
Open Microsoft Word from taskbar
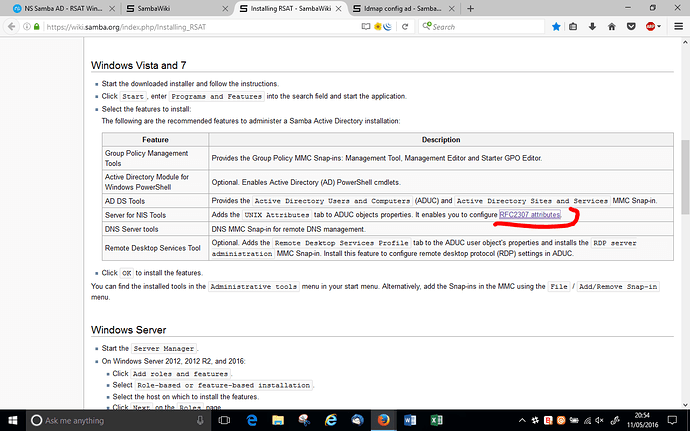click(x=410, y=420)
